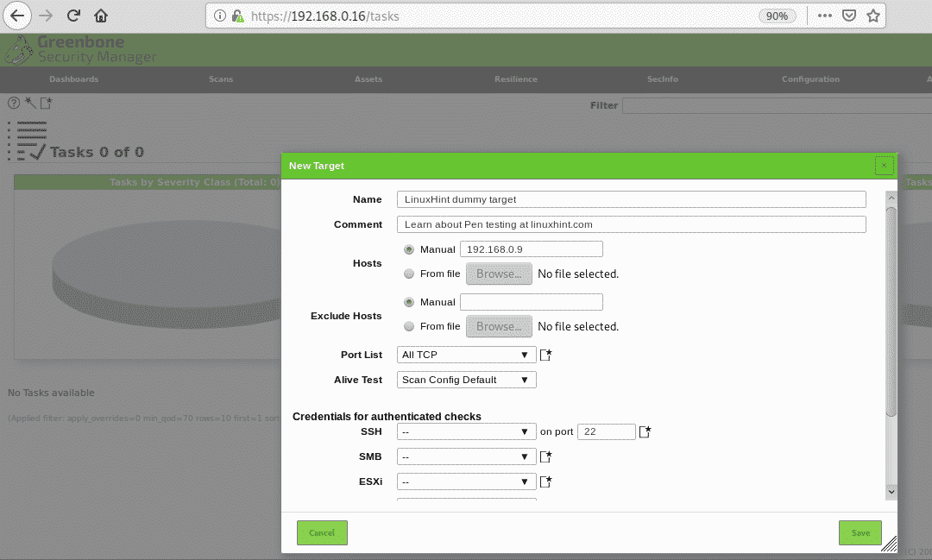Click the new port list icon
The width and height of the screenshot is (932, 560).
[545, 355]
